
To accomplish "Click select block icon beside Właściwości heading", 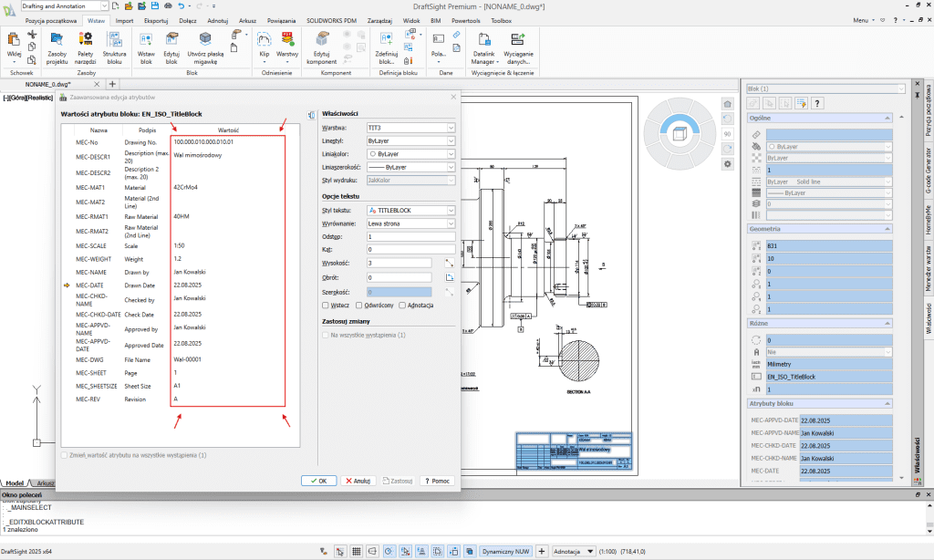I will [x=312, y=115].
